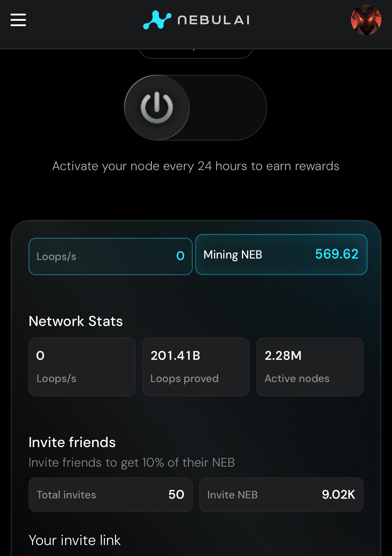Open the Loops proved card

(196, 367)
